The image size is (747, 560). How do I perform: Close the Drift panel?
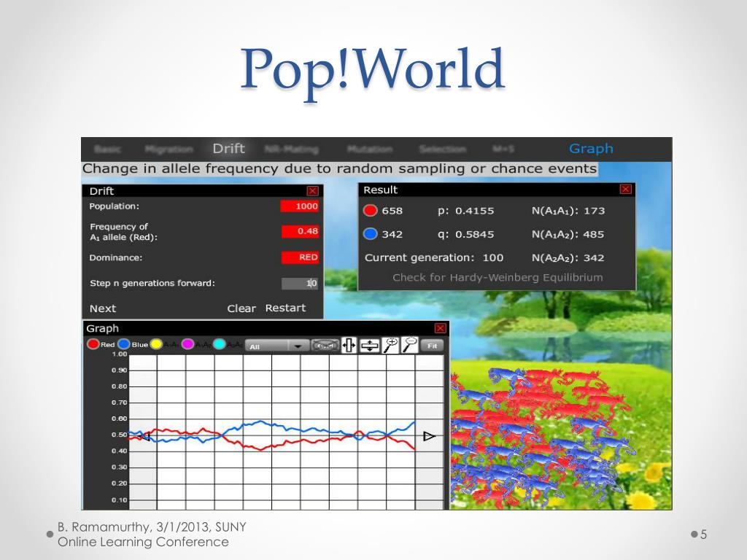pos(312,191)
